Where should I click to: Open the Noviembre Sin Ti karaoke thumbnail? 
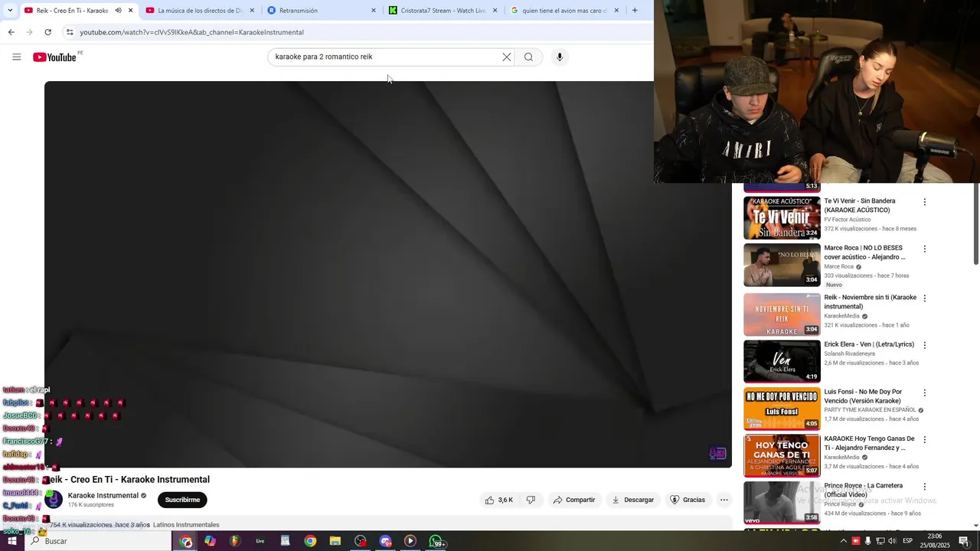click(x=782, y=314)
